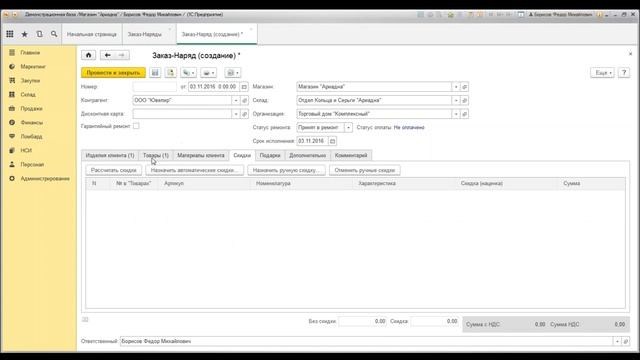Click the Без скидки amount field
640x360 pixels.
pos(362,322)
